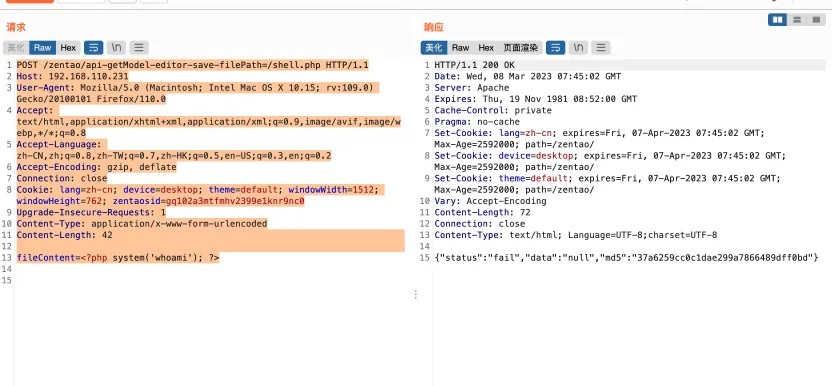Click the JSON status fail response body
832x386 pixels.
626,258
